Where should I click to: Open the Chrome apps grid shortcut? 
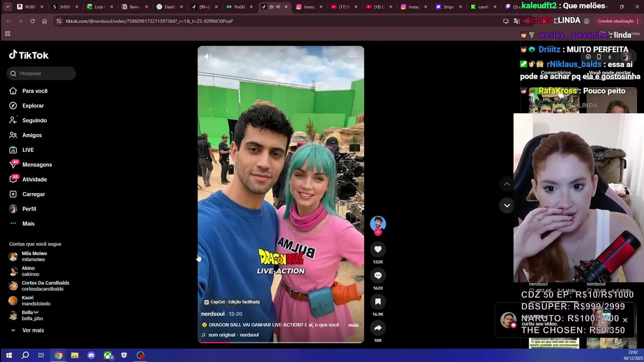(8, 34)
